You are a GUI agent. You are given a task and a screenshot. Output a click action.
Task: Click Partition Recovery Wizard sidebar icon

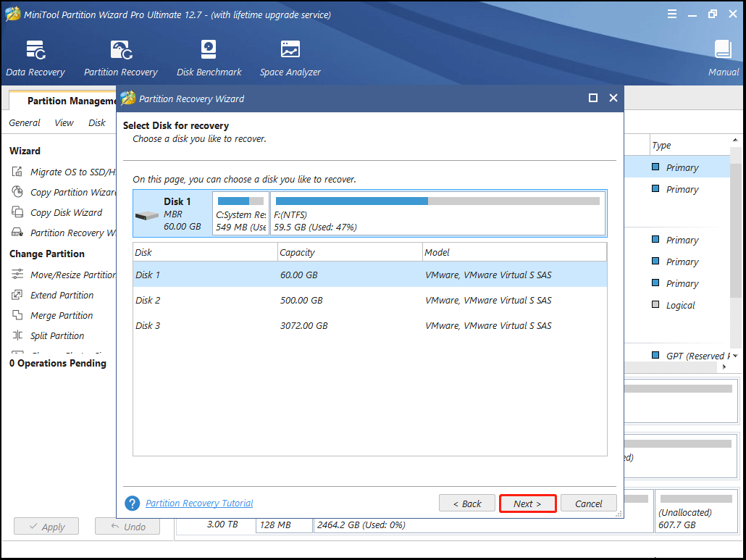click(x=17, y=232)
